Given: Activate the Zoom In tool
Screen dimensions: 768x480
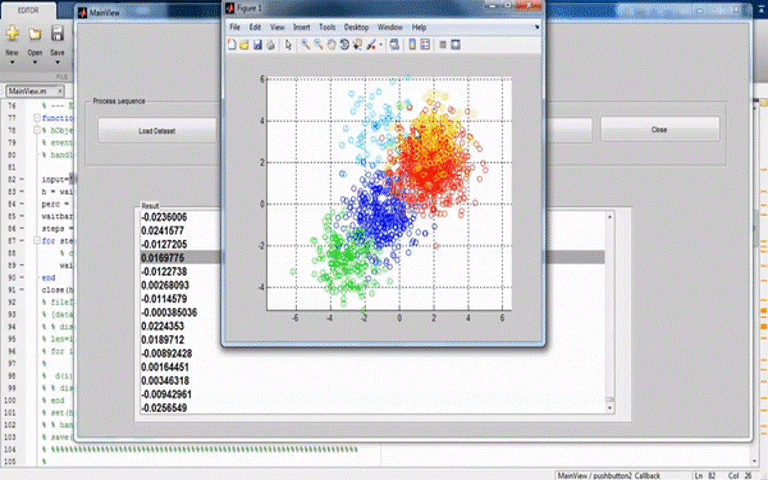Looking at the screenshot, I should [x=305, y=45].
